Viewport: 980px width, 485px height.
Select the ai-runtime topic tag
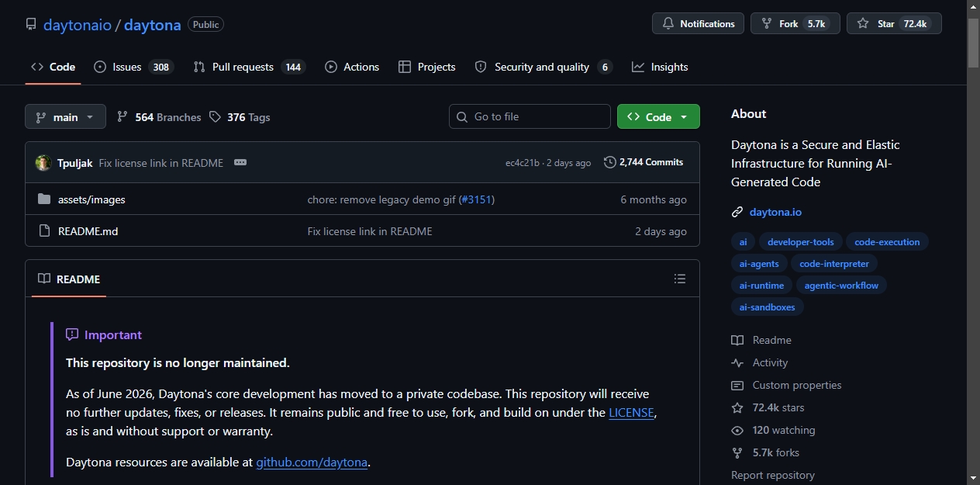(x=761, y=286)
